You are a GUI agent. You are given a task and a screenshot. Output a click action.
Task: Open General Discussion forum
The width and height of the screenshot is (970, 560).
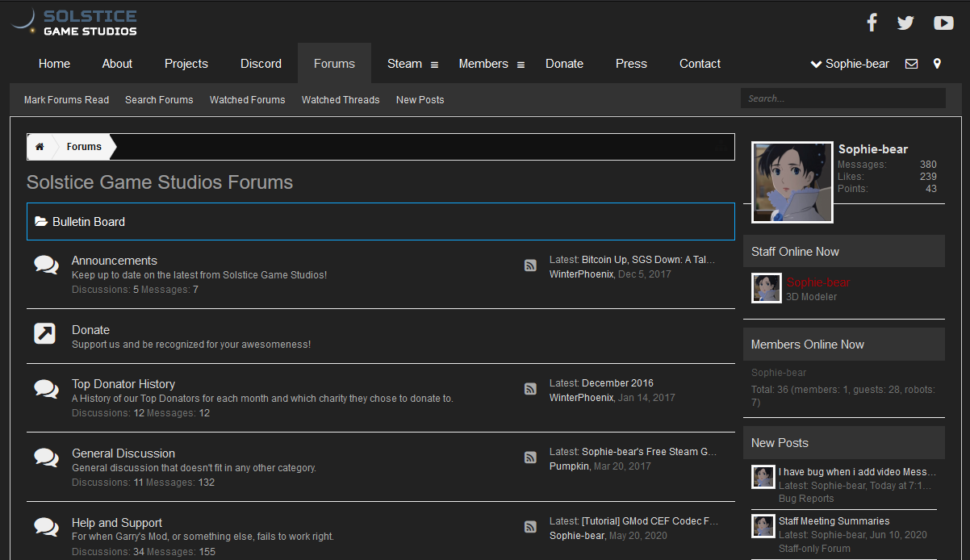click(x=123, y=453)
